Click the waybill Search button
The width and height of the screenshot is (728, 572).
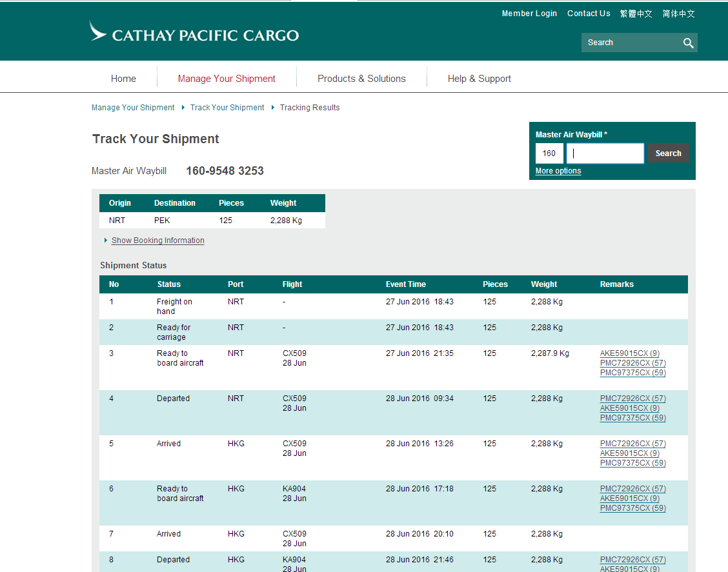[x=668, y=153]
